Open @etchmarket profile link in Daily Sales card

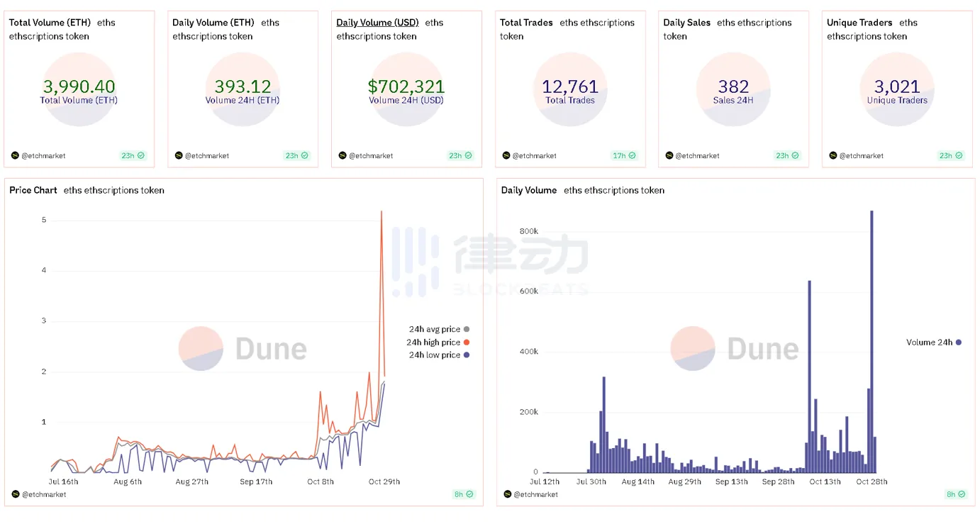[698, 156]
